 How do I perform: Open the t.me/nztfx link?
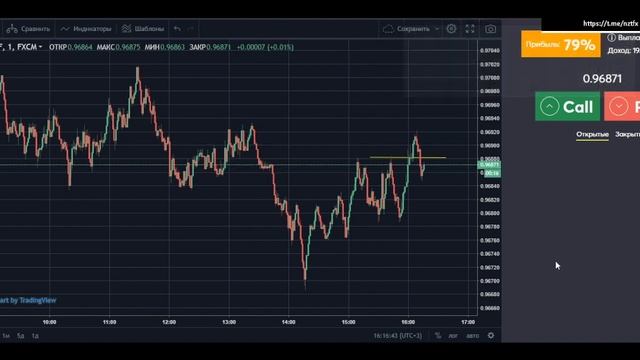point(610,23)
